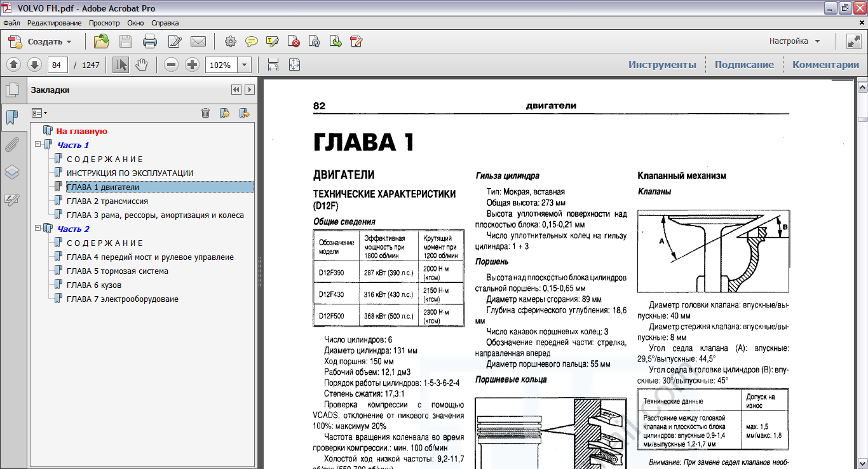Collapse the Часть 1 bookmark tree
The height and width of the screenshot is (469, 868).
click(37, 145)
